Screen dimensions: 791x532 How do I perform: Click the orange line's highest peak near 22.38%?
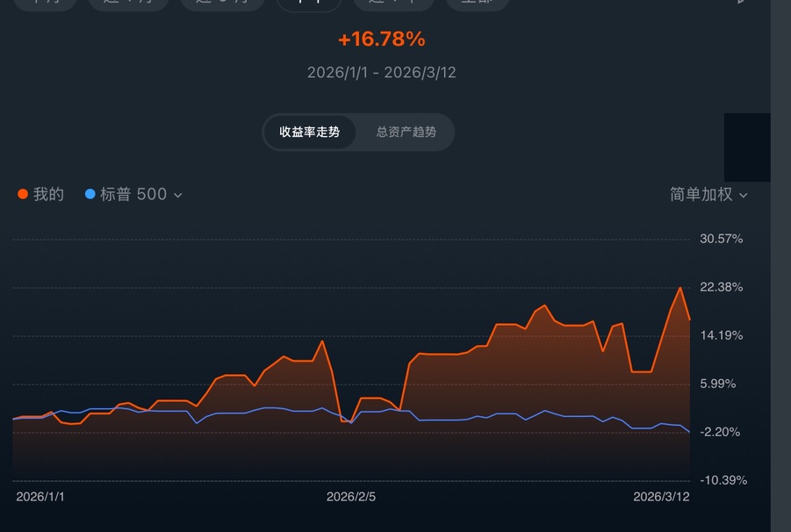[680, 288]
